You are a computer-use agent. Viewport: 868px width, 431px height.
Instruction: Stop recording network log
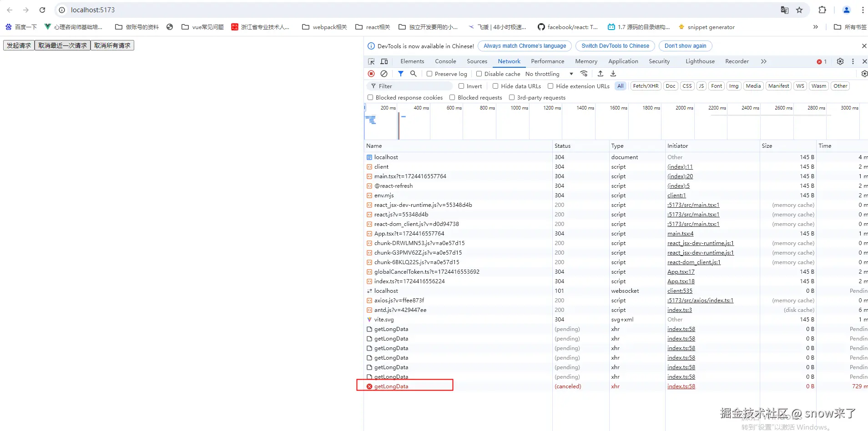(x=371, y=74)
